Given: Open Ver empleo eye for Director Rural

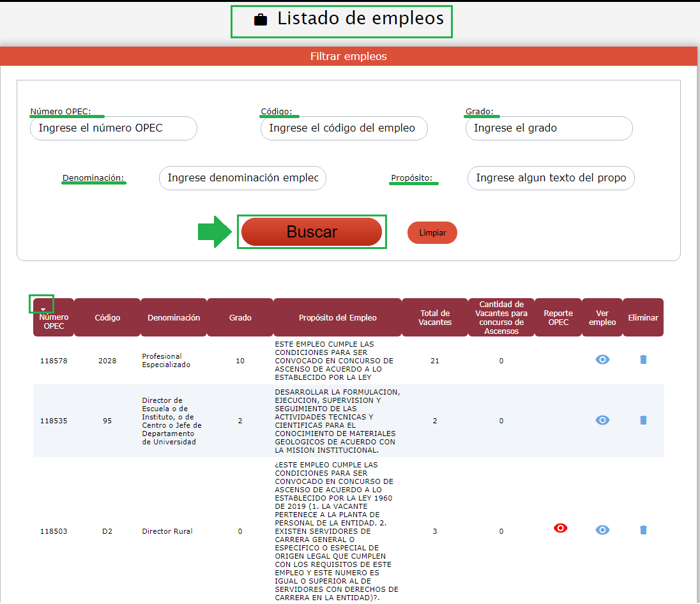Looking at the screenshot, I should [x=602, y=530].
